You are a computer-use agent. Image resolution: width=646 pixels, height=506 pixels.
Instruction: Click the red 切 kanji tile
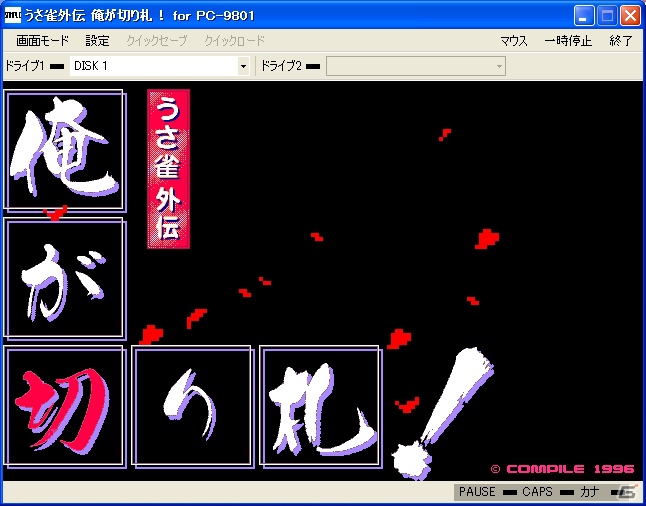(65, 407)
